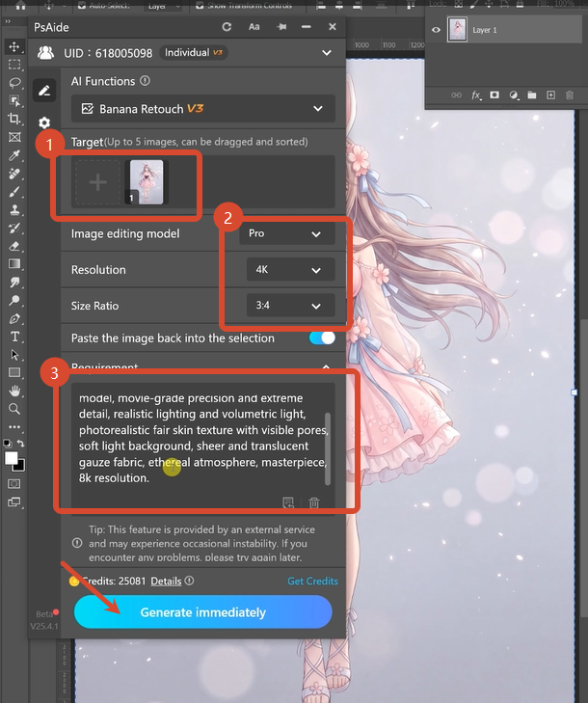Open the Size Ratio 3:4 dropdown
The image size is (588, 703).
[x=290, y=306]
